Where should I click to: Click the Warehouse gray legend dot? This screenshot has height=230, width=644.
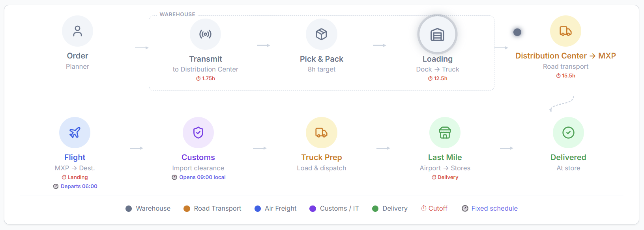click(x=129, y=209)
